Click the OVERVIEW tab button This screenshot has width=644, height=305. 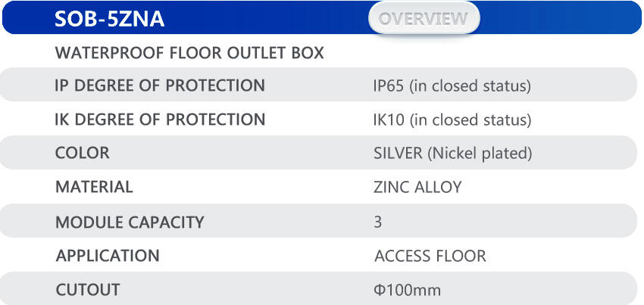424,18
